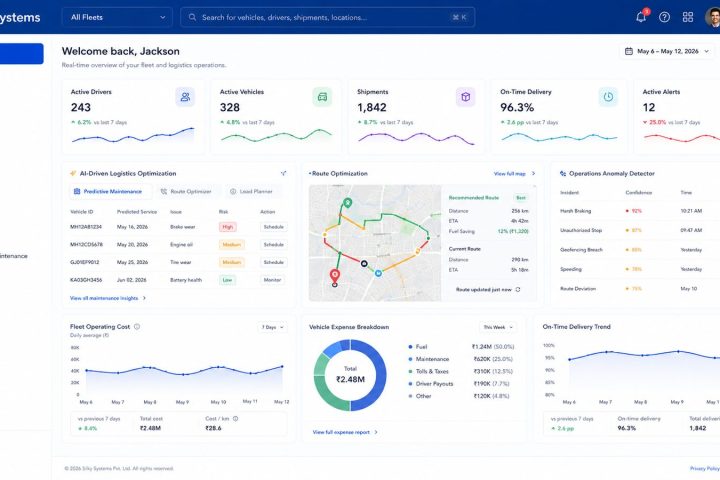This screenshot has width=720, height=480.
Task: Click Schedule for vehicle MH12AB1234
Action: point(273,227)
